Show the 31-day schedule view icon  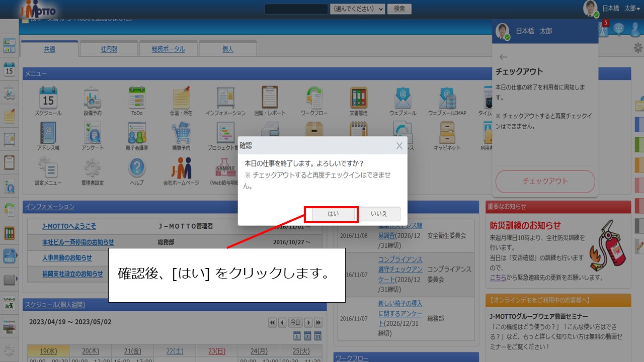click(318, 336)
